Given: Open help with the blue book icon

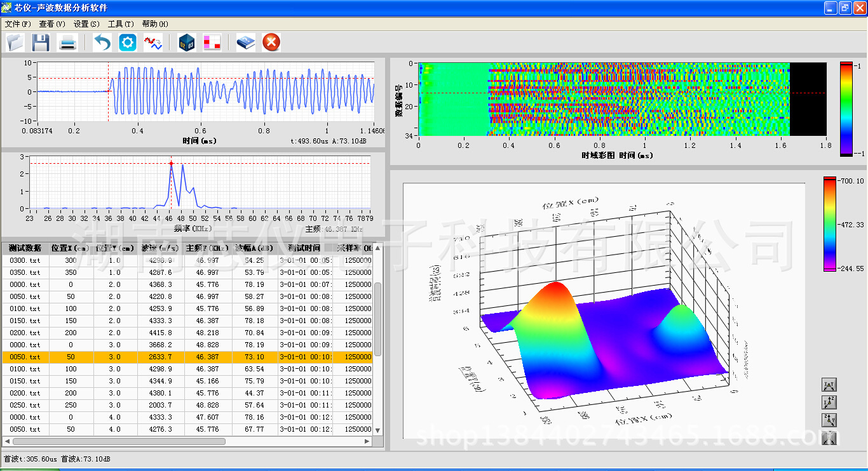Looking at the screenshot, I should tap(245, 43).
